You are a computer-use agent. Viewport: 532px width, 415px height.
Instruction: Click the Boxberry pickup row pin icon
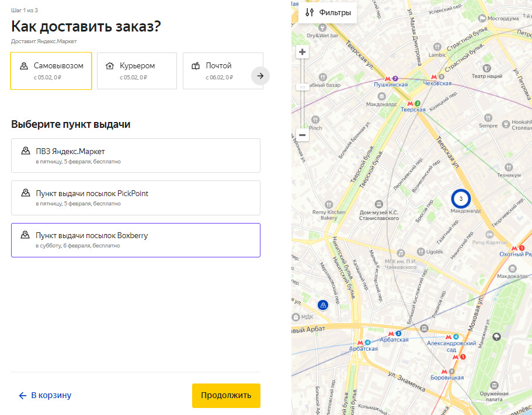25,235
